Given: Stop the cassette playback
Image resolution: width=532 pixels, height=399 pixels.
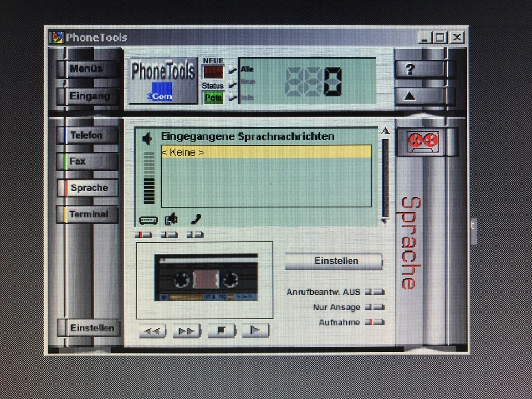Looking at the screenshot, I should (221, 330).
